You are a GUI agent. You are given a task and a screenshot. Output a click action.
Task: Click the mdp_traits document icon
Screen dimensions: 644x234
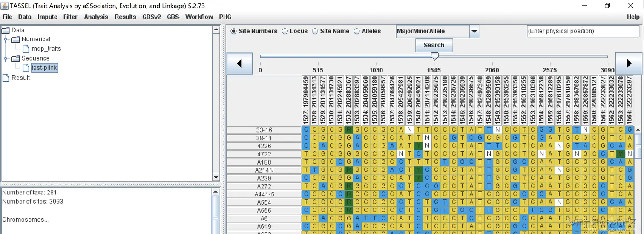[x=26, y=49]
